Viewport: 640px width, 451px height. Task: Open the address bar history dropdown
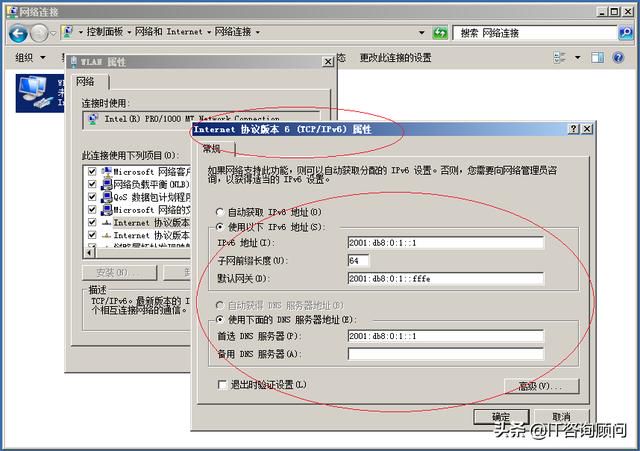(x=422, y=33)
